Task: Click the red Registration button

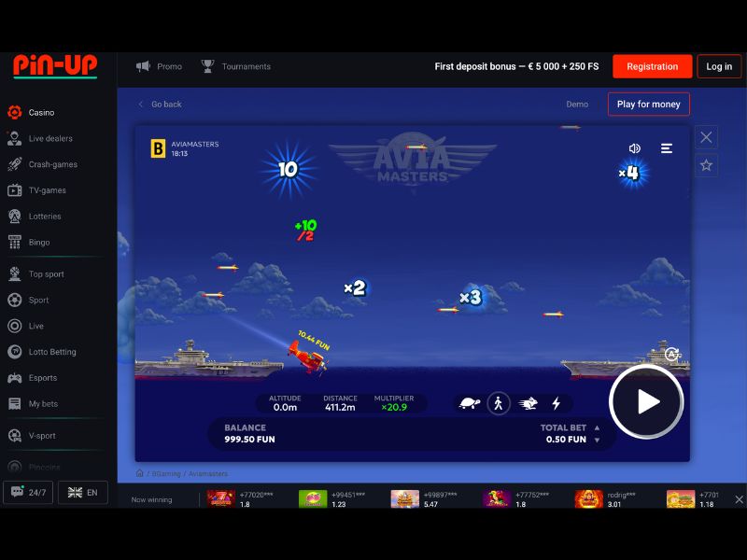Action: [x=652, y=66]
